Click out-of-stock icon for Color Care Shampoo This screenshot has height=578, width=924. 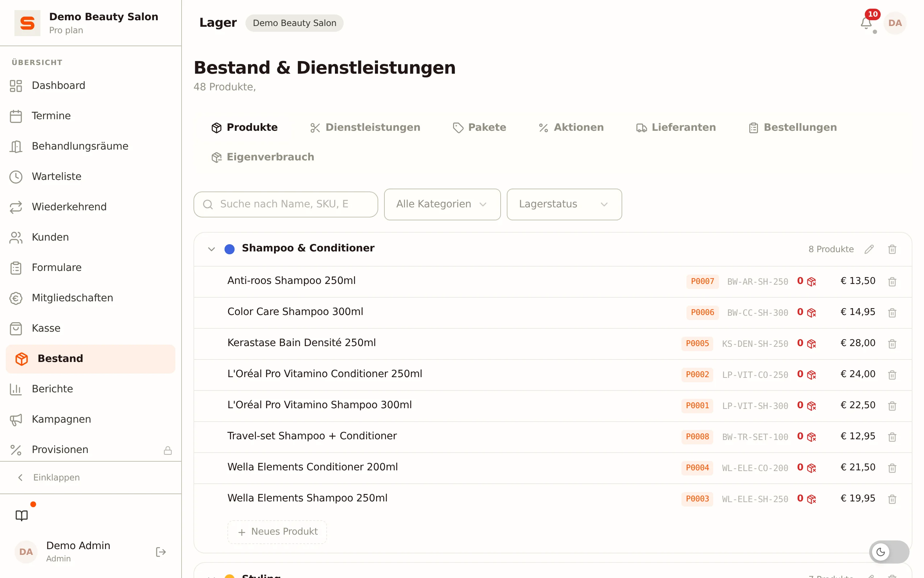811,313
